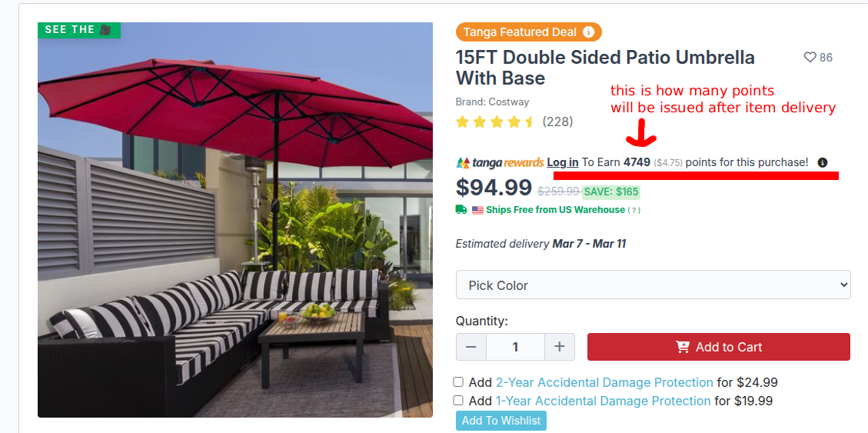
Task: Click the Add to Cart button
Action: (719, 347)
